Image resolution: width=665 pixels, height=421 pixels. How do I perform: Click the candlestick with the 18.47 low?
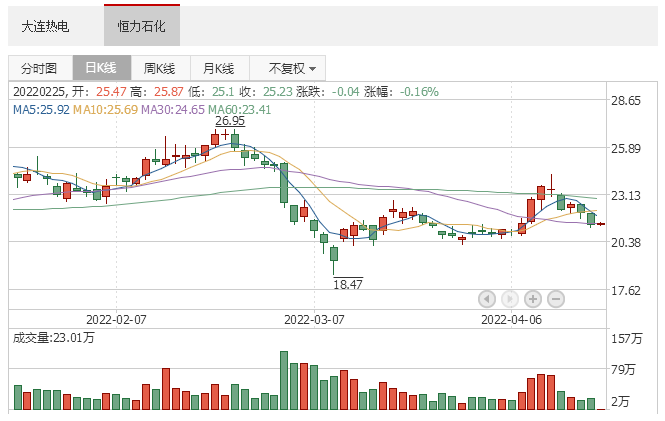[334, 259]
